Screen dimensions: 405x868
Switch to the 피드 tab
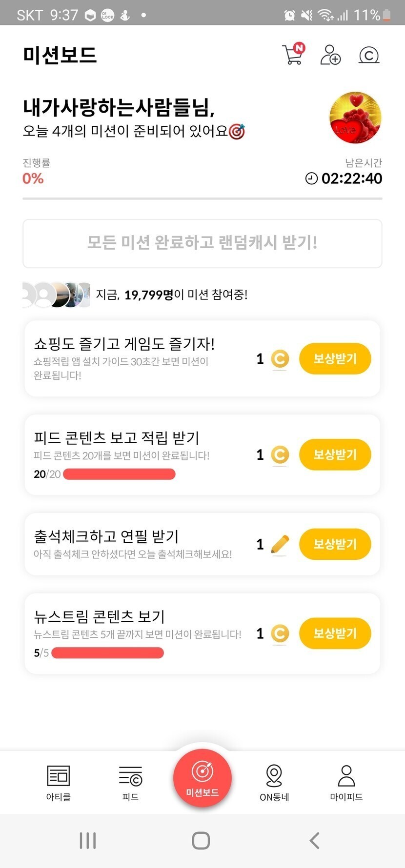click(x=130, y=782)
